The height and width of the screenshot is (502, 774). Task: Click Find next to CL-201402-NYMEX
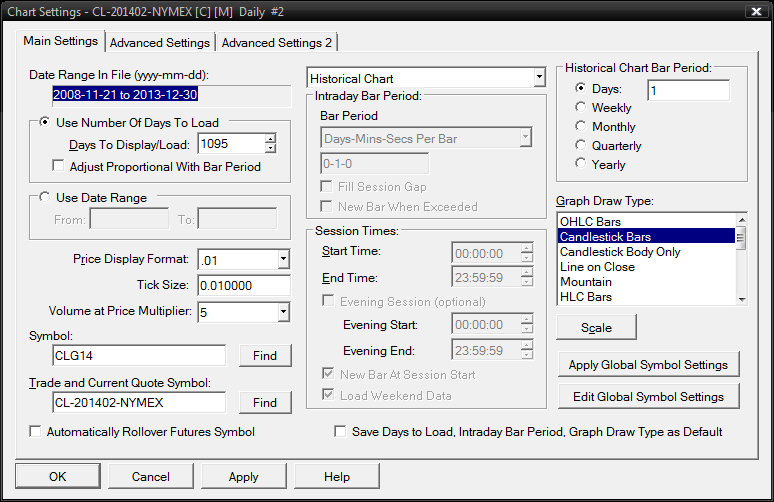click(265, 402)
